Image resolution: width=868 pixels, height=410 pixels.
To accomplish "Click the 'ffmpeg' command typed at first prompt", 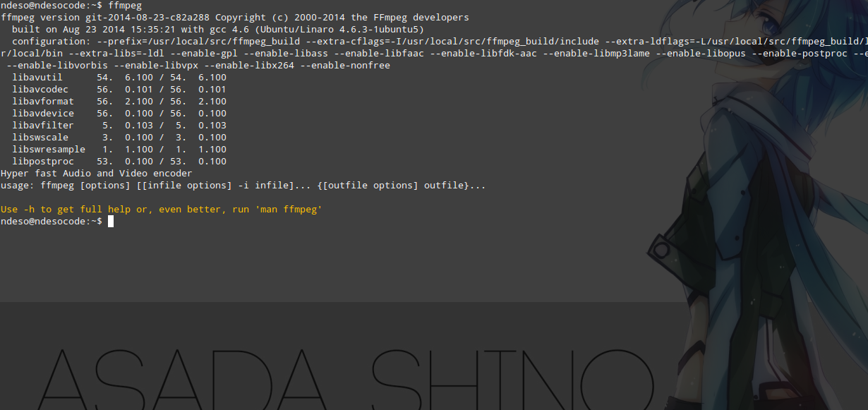I will click(x=125, y=6).
